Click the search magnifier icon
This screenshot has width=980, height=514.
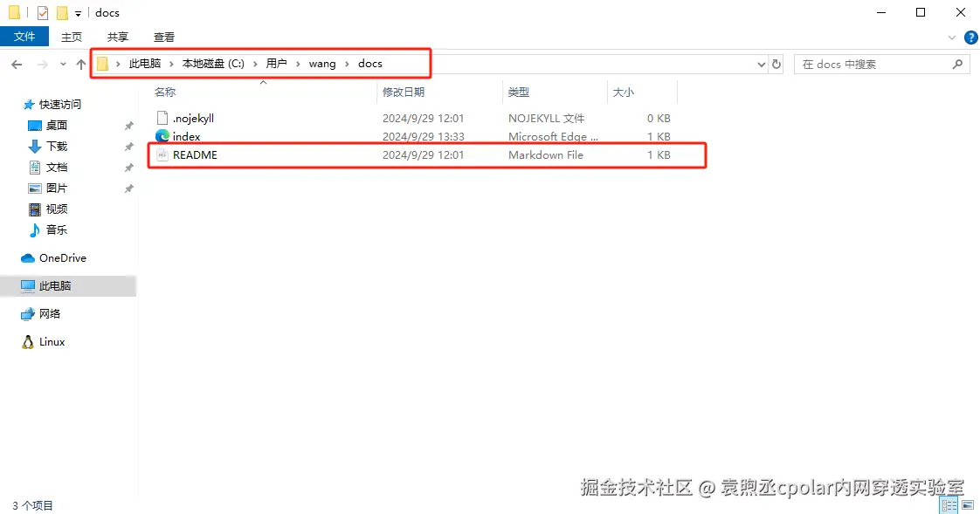(957, 65)
